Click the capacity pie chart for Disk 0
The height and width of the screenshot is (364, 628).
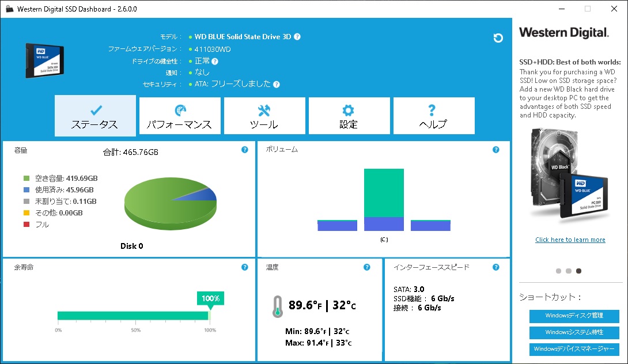170,203
